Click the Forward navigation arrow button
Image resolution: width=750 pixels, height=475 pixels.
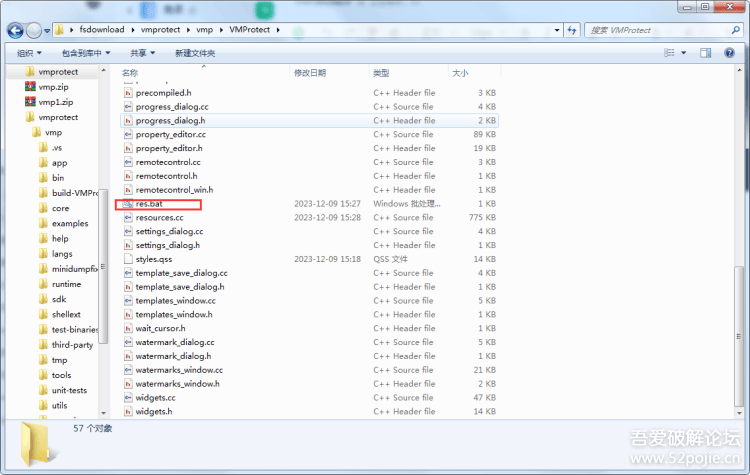(x=33, y=31)
